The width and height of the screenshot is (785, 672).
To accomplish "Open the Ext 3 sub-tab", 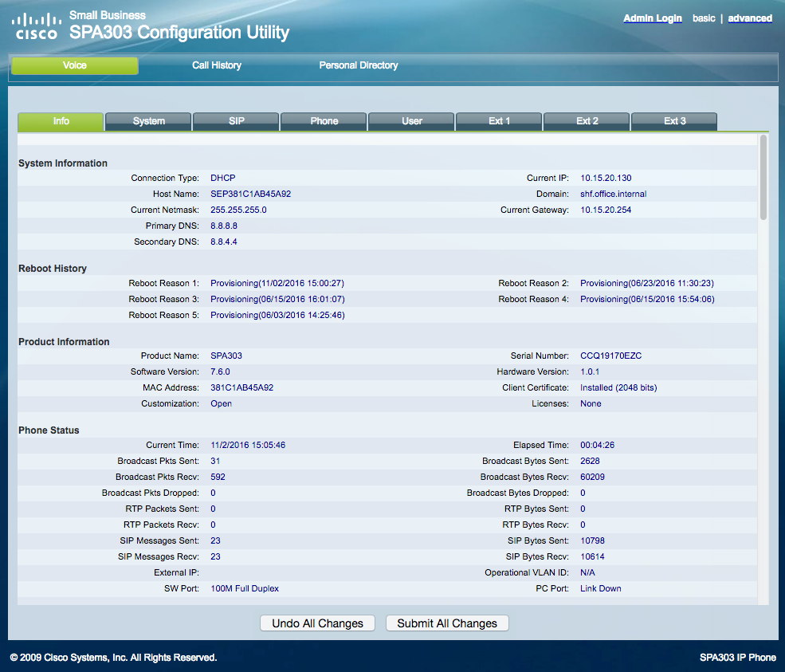I will (x=674, y=121).
